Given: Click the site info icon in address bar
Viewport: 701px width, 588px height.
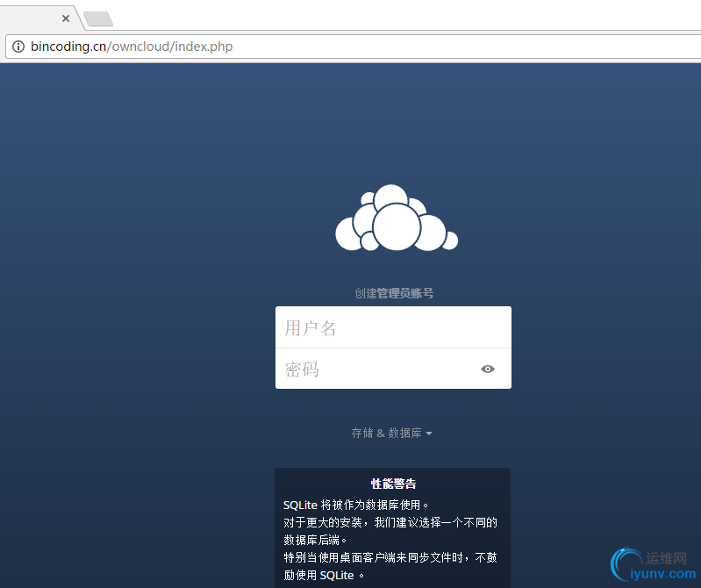Looking at the screenshot, I should [x=18, y=47].
